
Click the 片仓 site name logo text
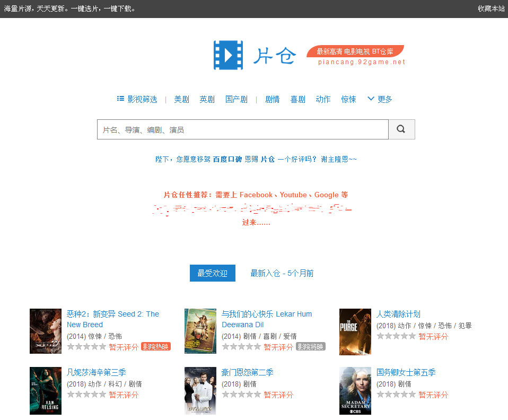pyautogui.click(x=274, y=55)
